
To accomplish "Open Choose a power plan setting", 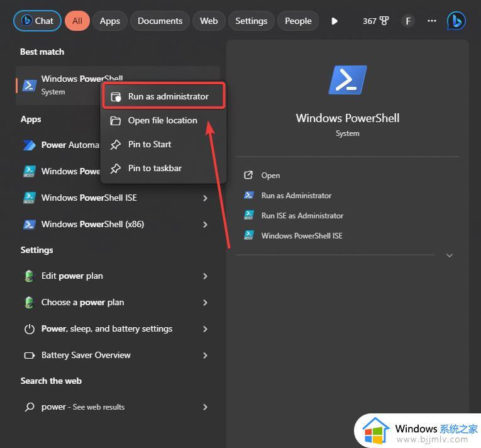I will (x=116, y=303).
